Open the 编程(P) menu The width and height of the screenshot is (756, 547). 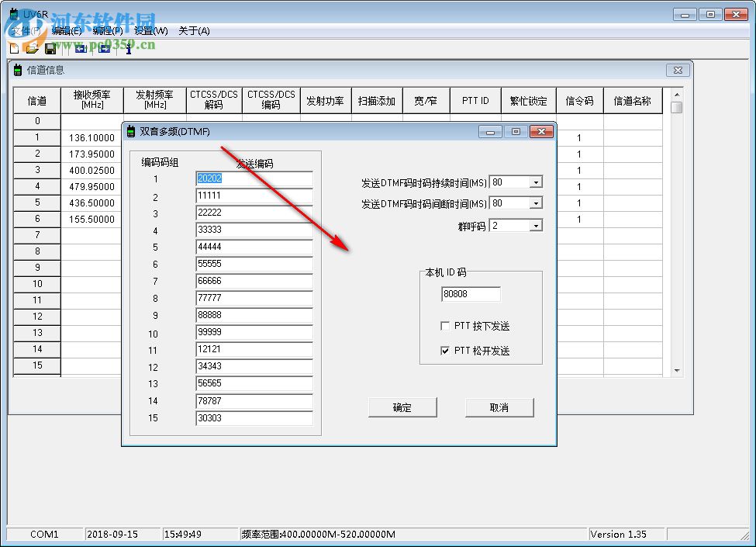(x=108, y=31)
